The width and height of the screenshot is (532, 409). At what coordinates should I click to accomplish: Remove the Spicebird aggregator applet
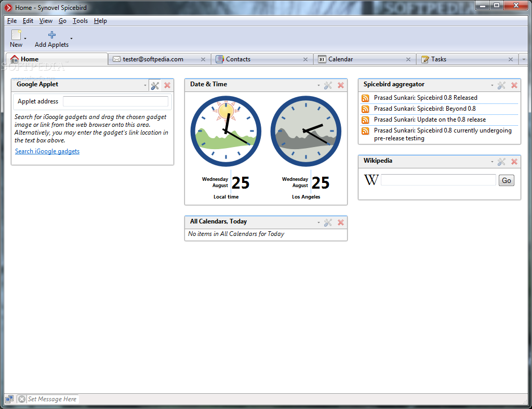click(514, 85)
